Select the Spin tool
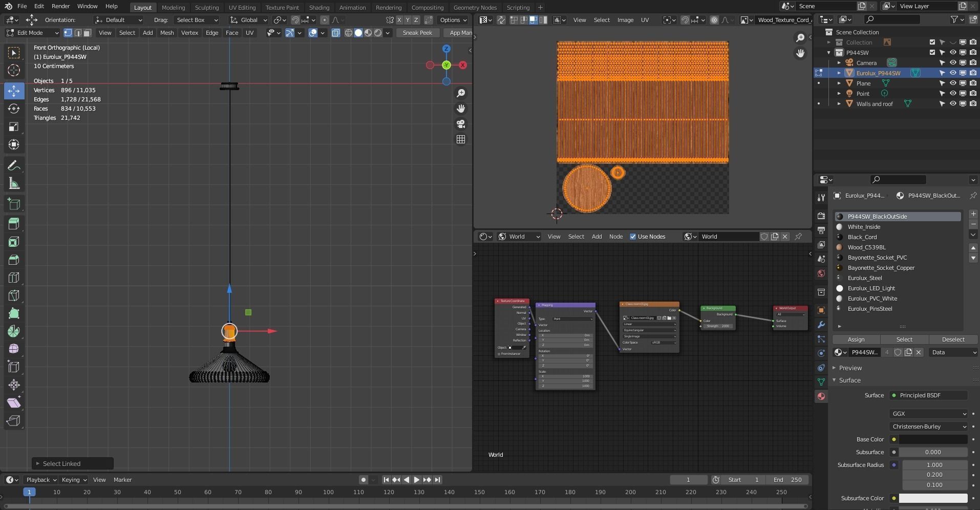Screen dimensions: 980x510 [x=14, y=331]
